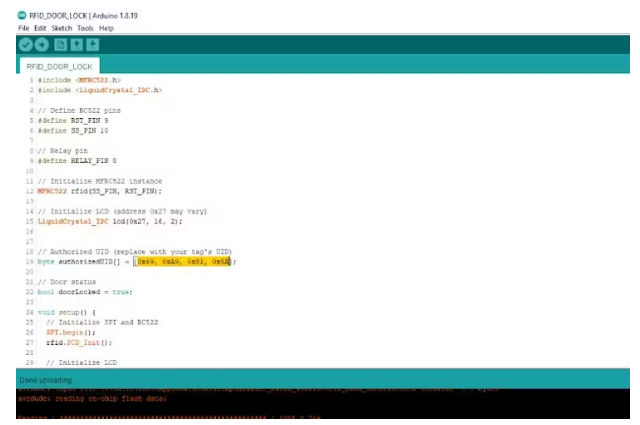Open the Sketch menu
The height and width of the screenshot is (425, 640).
click(62, 28)
